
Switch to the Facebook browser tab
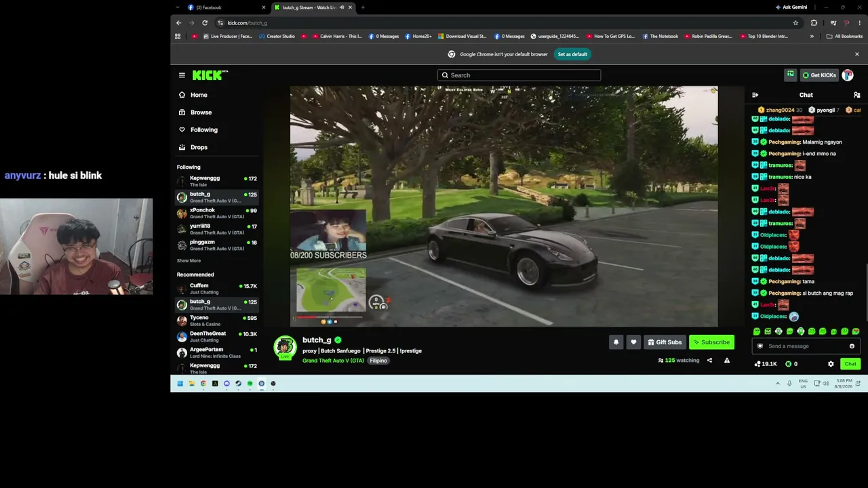(x=226, y=7)
